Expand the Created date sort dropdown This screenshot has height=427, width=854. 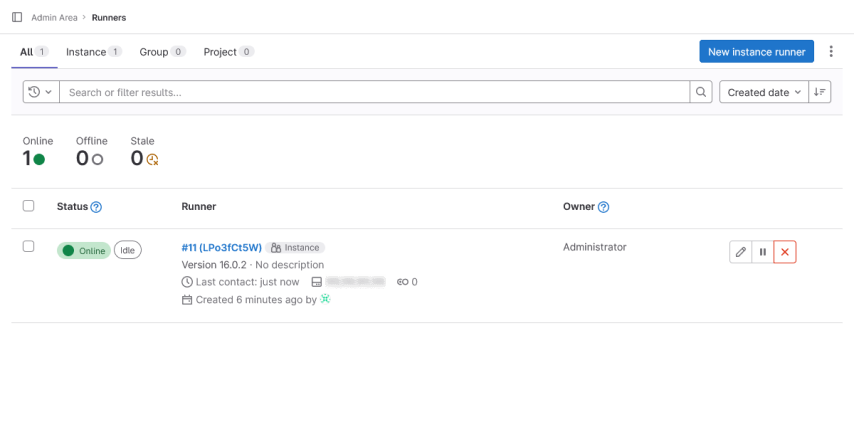tap(764, 92)
